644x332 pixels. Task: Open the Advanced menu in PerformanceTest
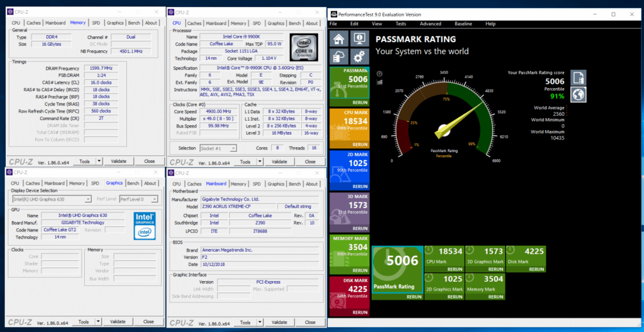(x=430, y=24)
